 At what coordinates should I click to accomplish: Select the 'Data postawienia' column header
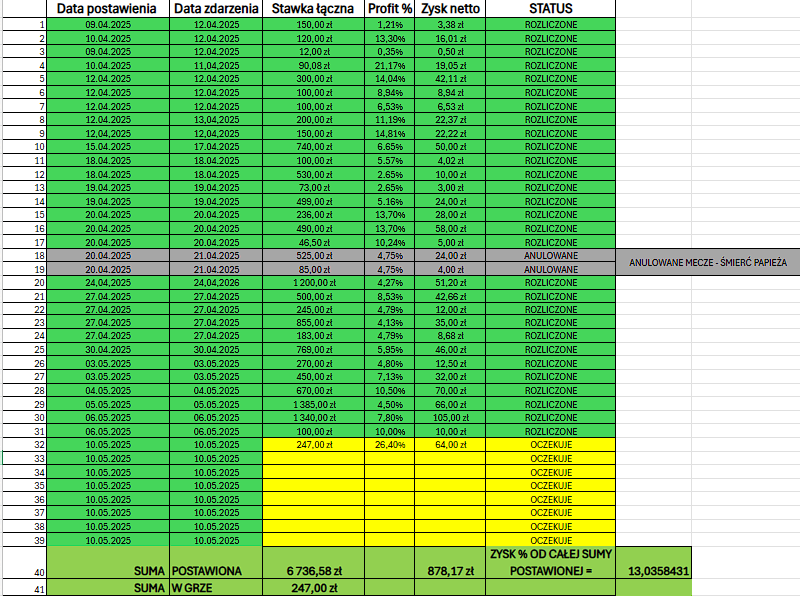click(x=108, y=9)
